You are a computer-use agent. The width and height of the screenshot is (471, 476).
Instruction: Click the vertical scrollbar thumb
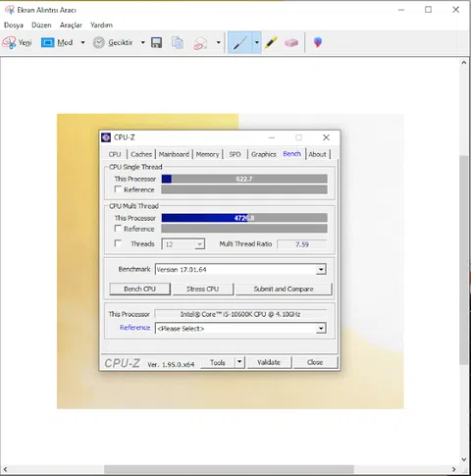463,260
